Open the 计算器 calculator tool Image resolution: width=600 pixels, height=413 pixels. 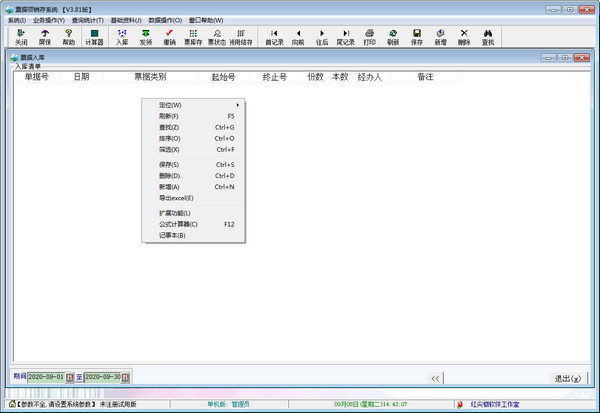pyautogui.click(x=95, y=38)
